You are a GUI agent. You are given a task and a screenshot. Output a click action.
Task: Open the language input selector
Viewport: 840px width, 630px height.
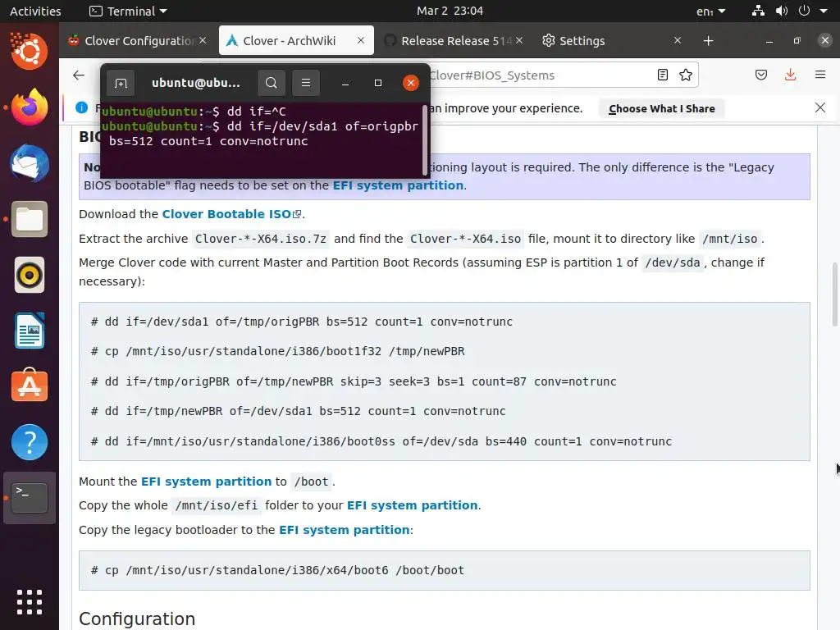click(x=710, y=11)
